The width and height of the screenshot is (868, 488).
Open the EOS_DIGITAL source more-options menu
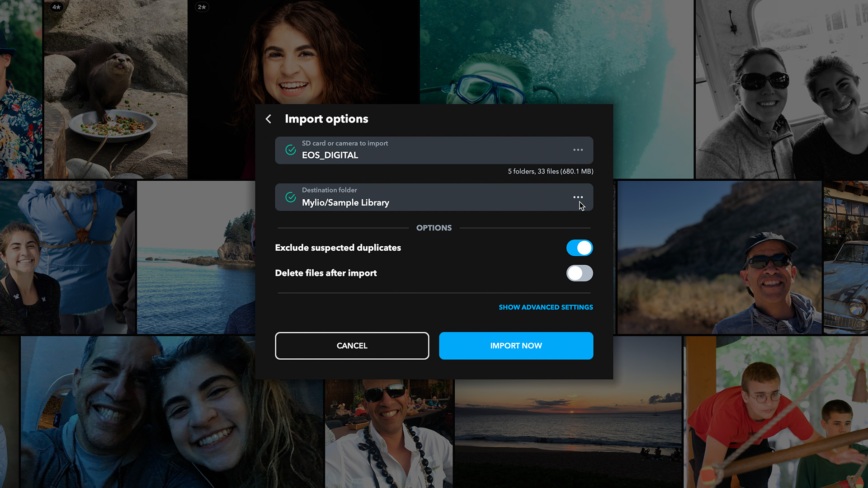click(578, 150)
